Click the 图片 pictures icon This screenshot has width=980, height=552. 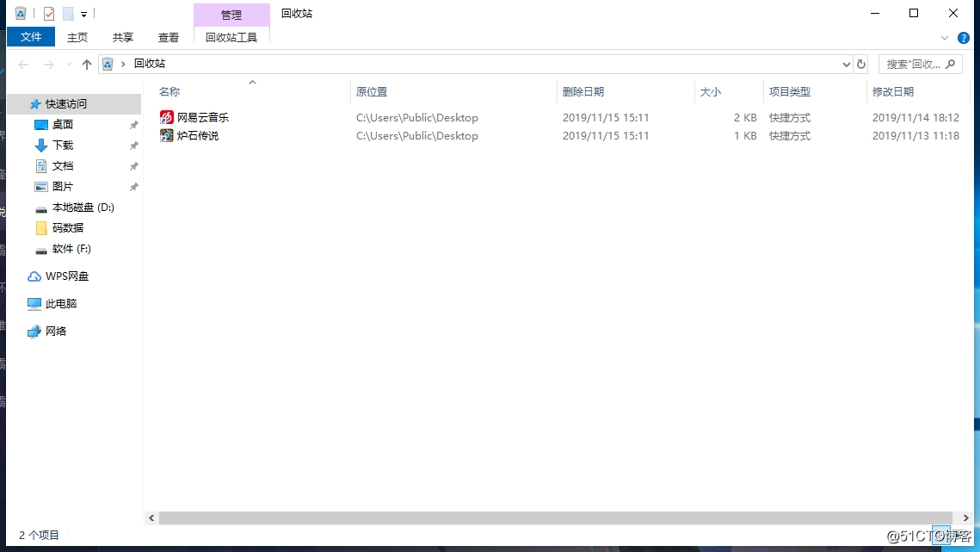41,187
